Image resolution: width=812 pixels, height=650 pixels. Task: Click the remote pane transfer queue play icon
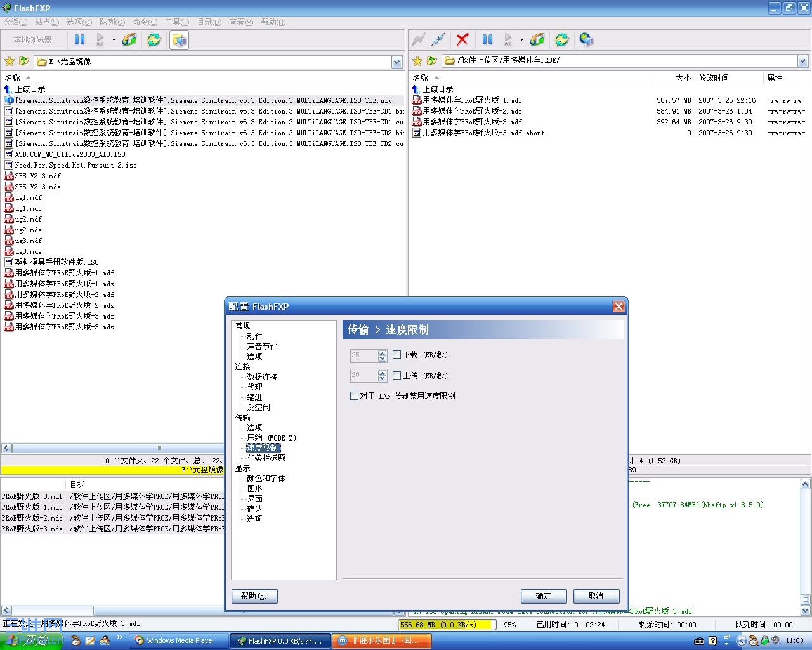pyautogui.click(x=508, y=40)
